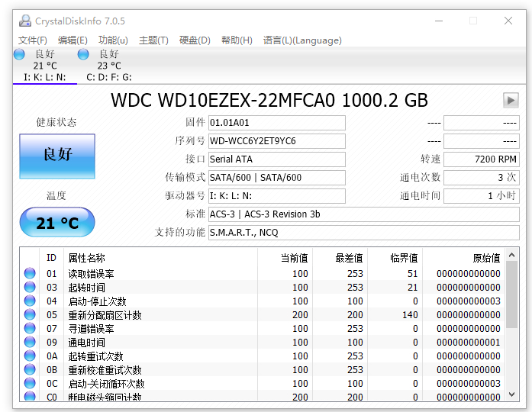
Task: Open the 编辑(E) menu
Action: [73, 40]
